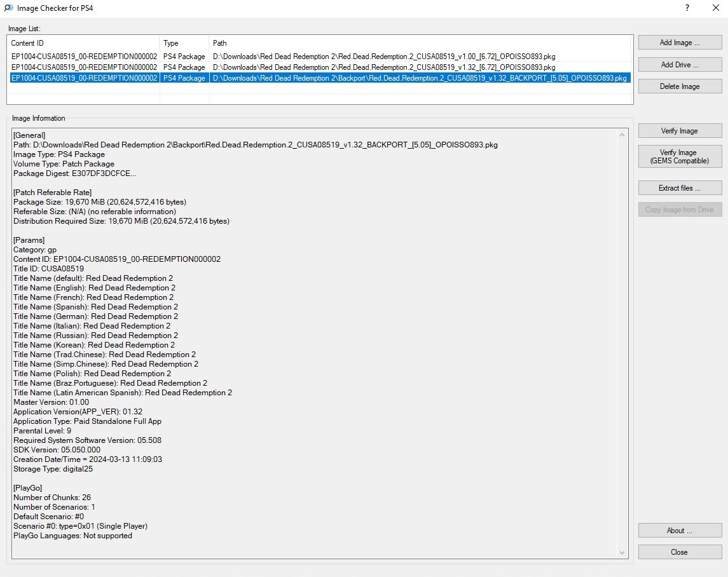Click the Application Version(APP_VER) line
728x577 pixels.
78,412
